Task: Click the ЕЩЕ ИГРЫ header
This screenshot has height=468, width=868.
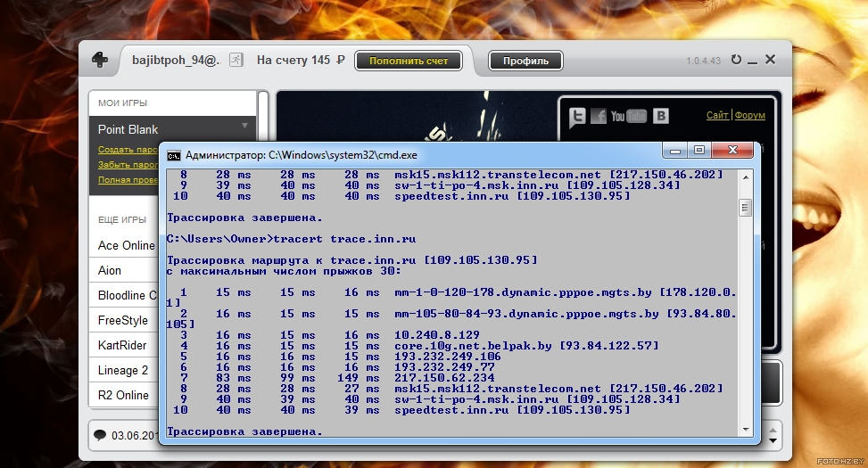Action: point(122,219)
